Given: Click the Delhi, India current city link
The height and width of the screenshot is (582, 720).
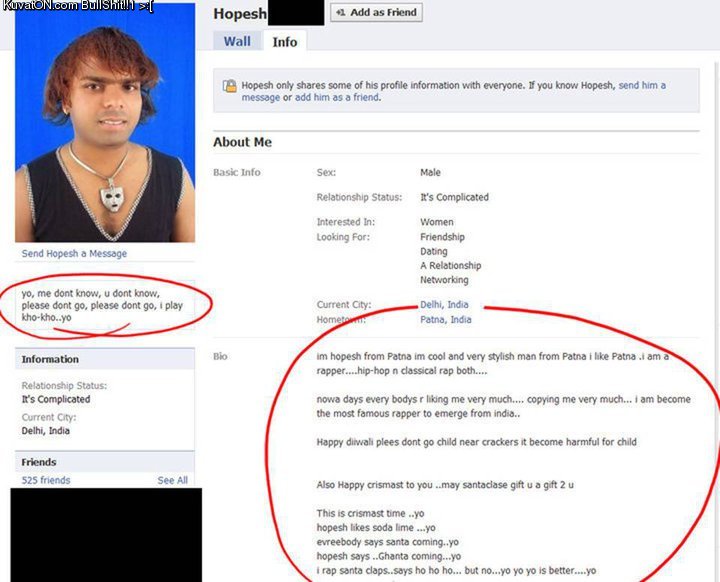Looking at the screenshot, I should [444, 305].
